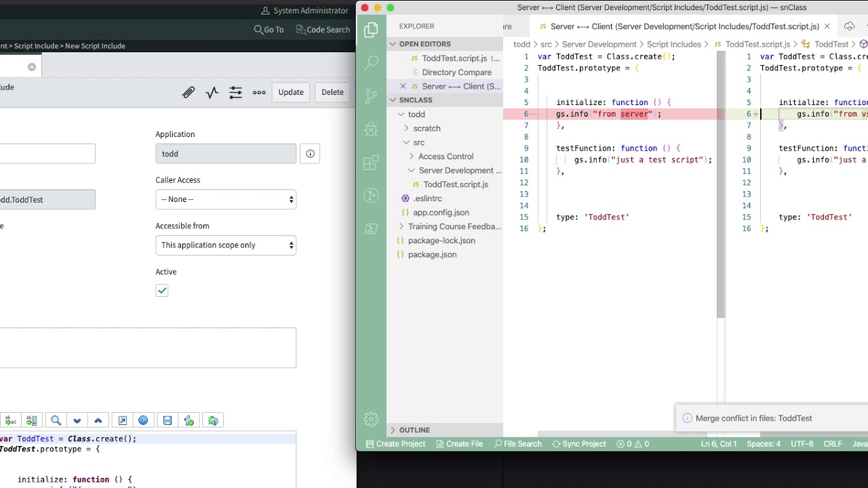Click Create Project in status bar

tap(395, 445)
